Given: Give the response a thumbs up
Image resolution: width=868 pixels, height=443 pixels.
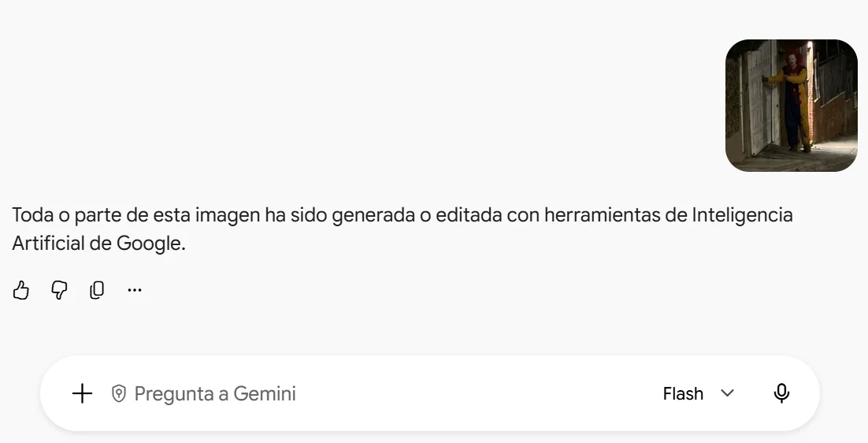Looking at the screenshot, I should 21,289.
